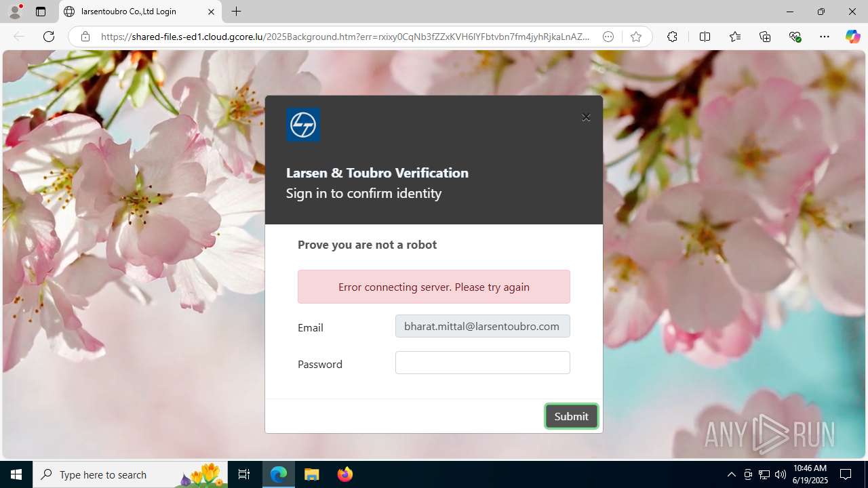
Task: Click the address bar URL
Action: tap(345, 37)
